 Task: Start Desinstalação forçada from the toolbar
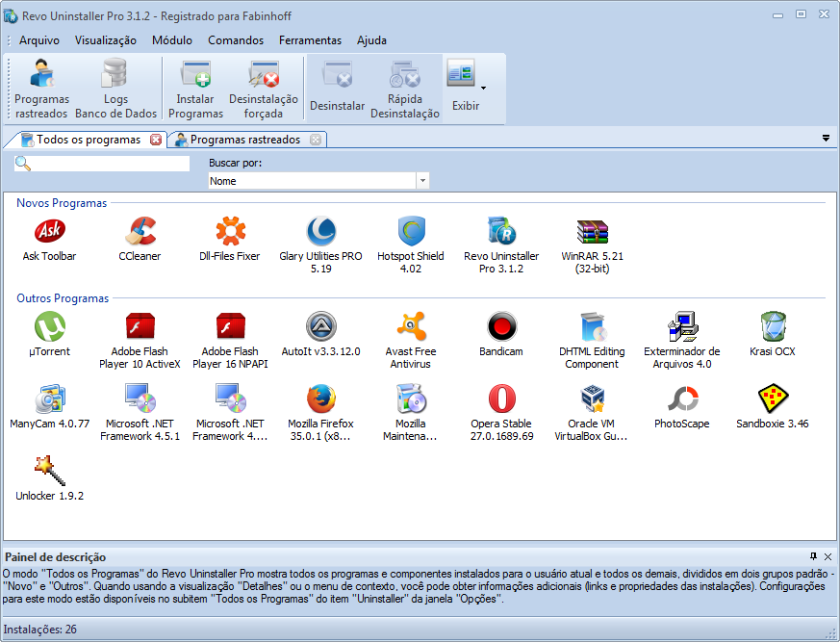click(x=263, y=89)
